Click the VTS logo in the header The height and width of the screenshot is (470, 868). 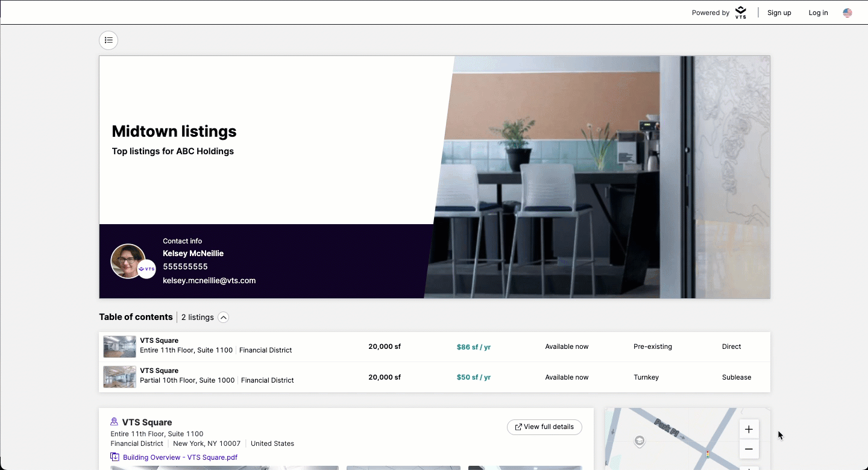741,13
